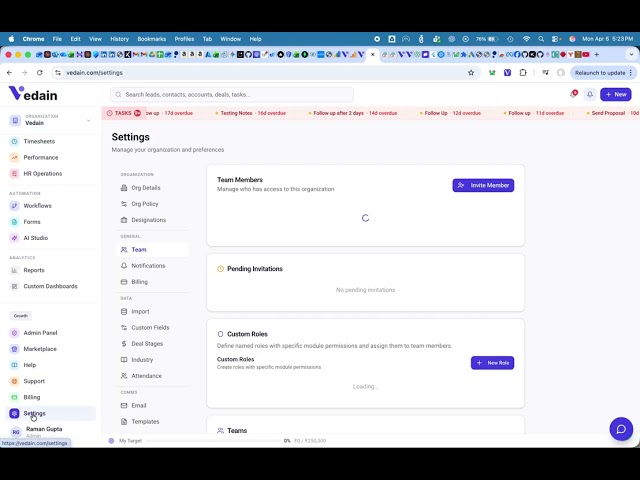Click Relaunch to update button

[x=603, y=73]
